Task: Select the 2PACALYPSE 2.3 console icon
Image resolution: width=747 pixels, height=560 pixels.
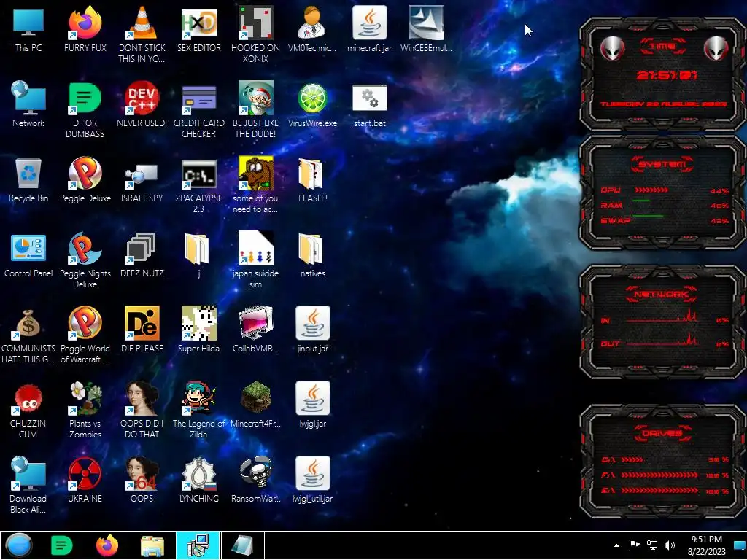Action: click(198, 184)
